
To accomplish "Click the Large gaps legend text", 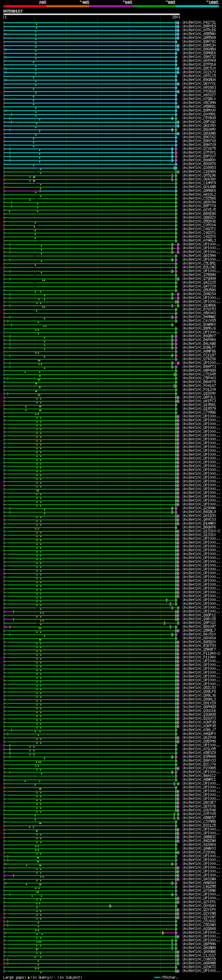I will tap(43, 977).
